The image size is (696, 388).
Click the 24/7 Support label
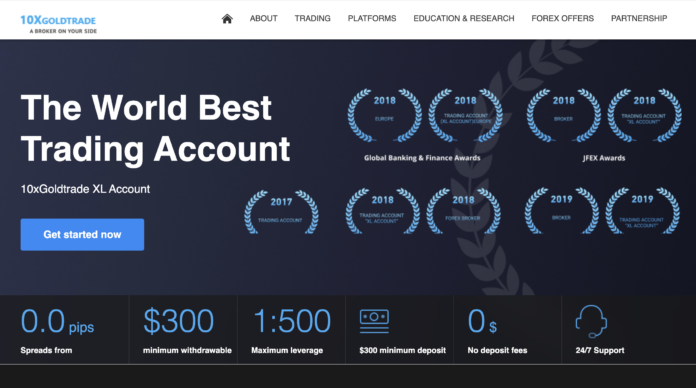coord(600,350)
